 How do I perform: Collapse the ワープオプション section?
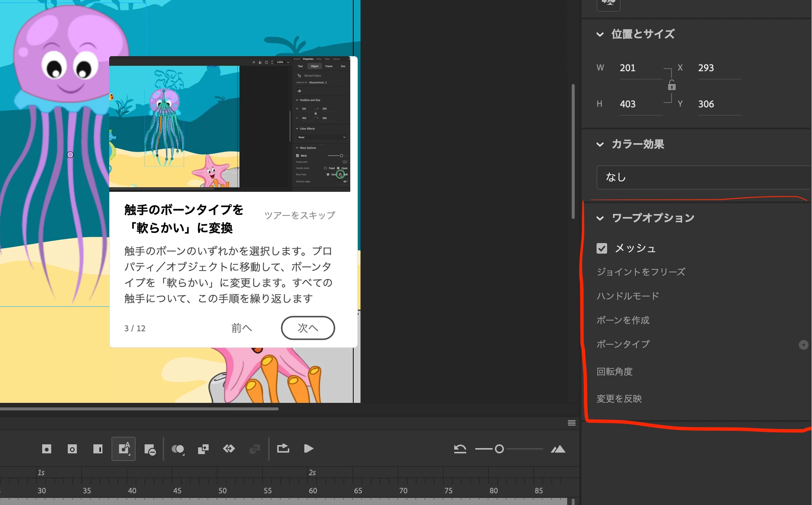coord(600,218)
